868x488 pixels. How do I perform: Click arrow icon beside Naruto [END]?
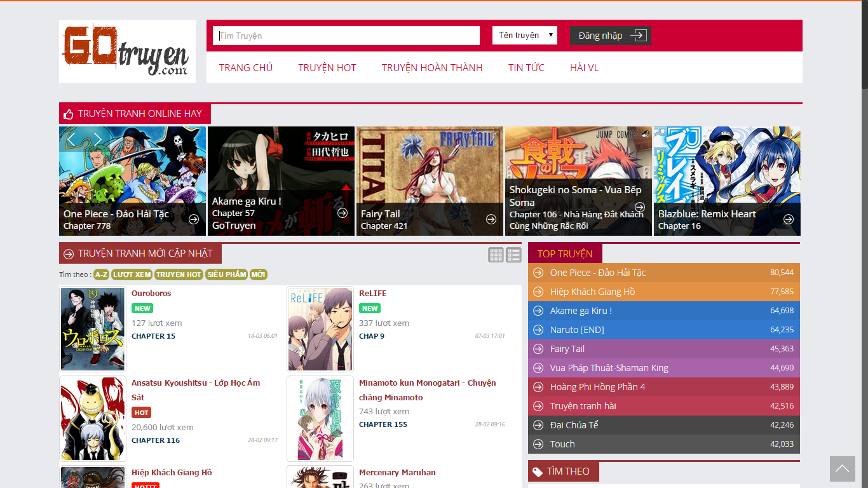coord(538,330)
